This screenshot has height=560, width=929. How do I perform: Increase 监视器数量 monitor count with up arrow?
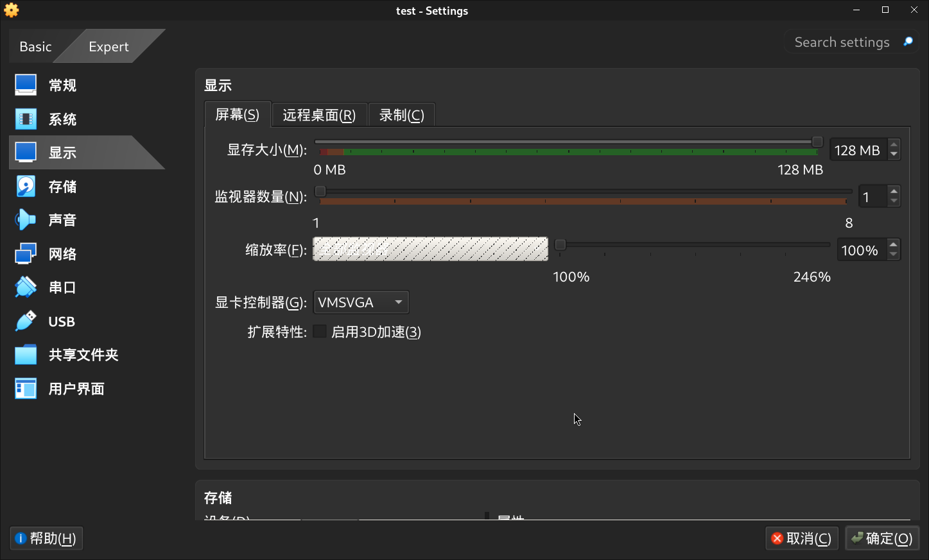pyautogui.click(x=894, y=191)
